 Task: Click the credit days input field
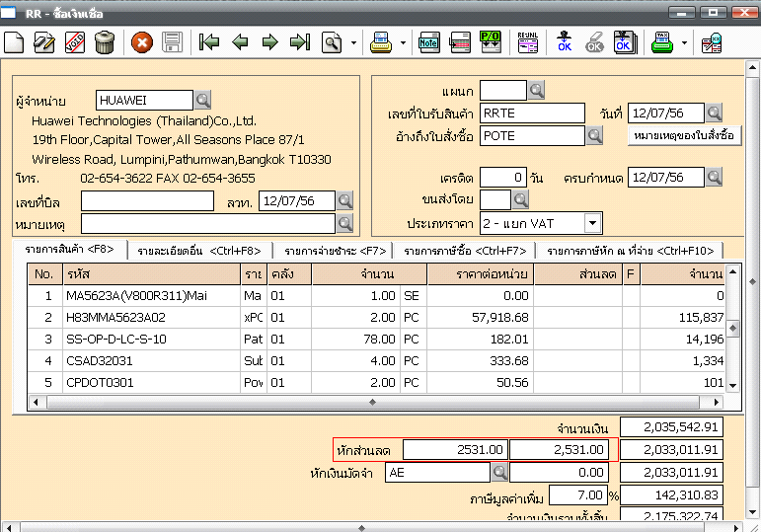coord(503,178)
